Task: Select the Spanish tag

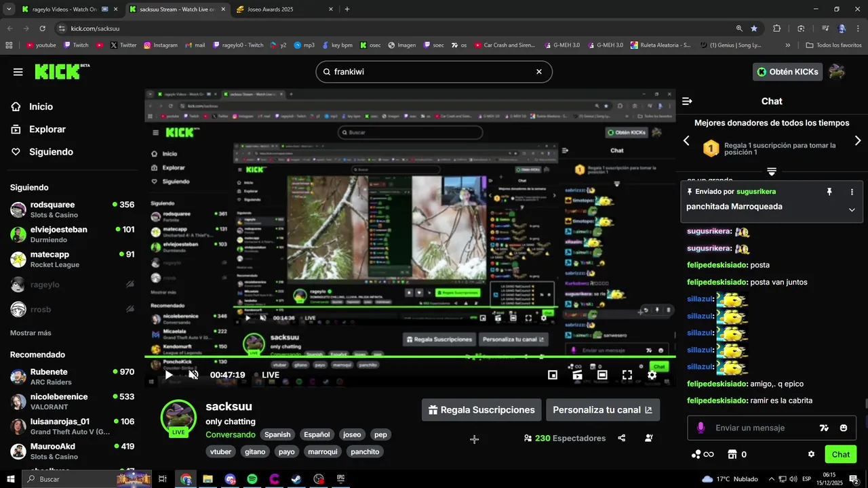Action: click(277, 434)
